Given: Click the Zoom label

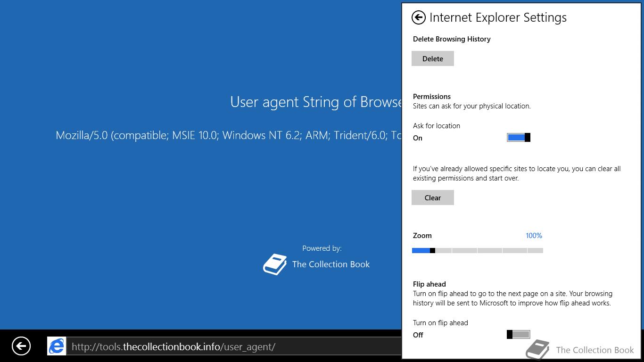Looking at the screenshot, I should [422, 236].
